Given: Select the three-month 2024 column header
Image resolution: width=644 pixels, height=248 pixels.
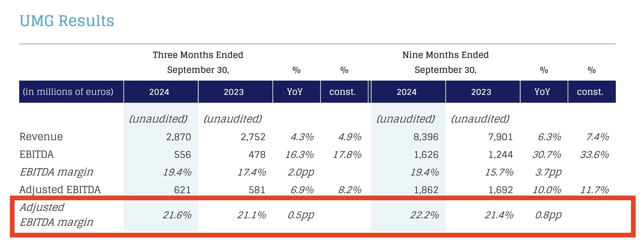Looking at the screenshot, I should (159, 92).
